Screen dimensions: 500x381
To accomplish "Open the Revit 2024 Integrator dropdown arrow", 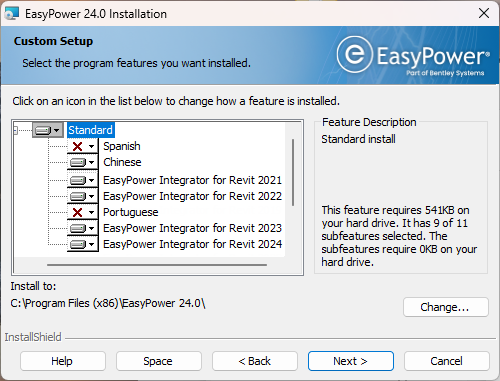I will tap(91, 244).
